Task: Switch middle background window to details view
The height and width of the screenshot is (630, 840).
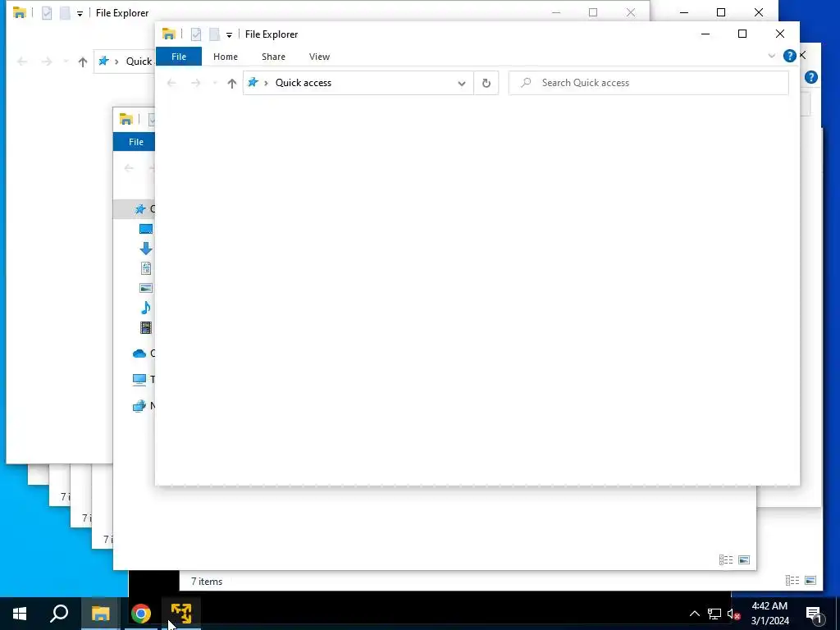Action: coord(726,559)
